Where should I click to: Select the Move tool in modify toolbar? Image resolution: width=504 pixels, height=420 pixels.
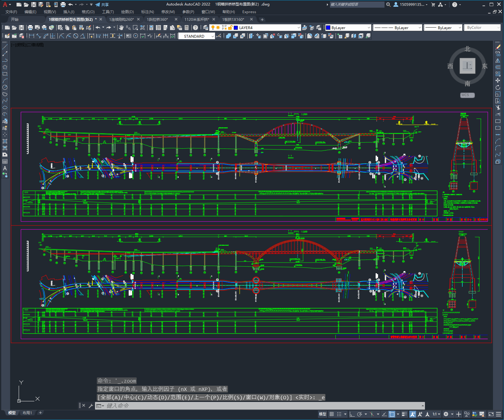click(498, 81)
